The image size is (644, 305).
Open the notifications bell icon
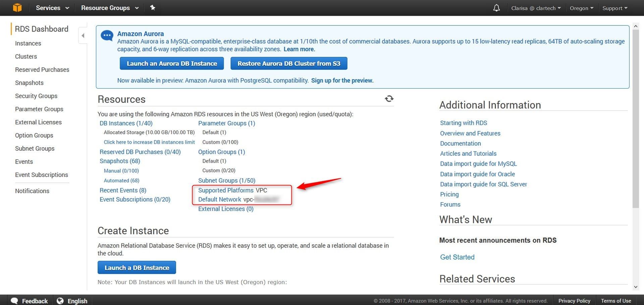(496, 8)
